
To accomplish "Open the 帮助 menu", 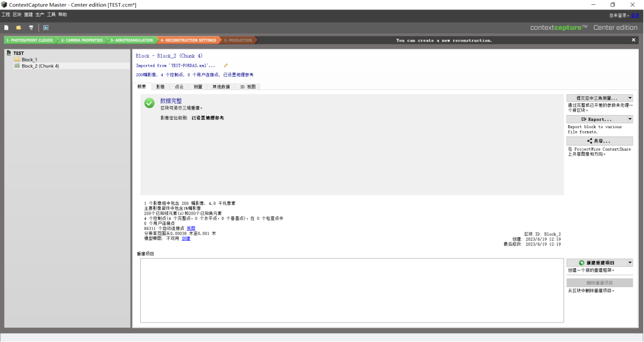I will coord(63,14).
